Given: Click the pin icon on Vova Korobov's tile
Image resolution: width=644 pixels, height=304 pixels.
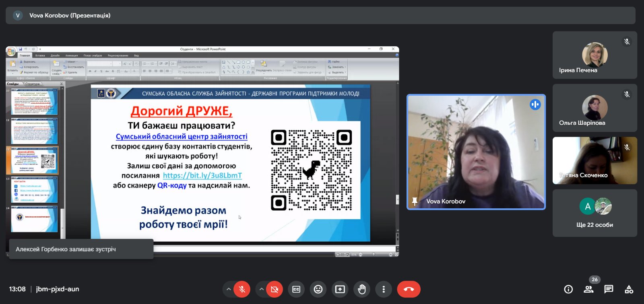Looking at the screenshot, I should [415, 201].
